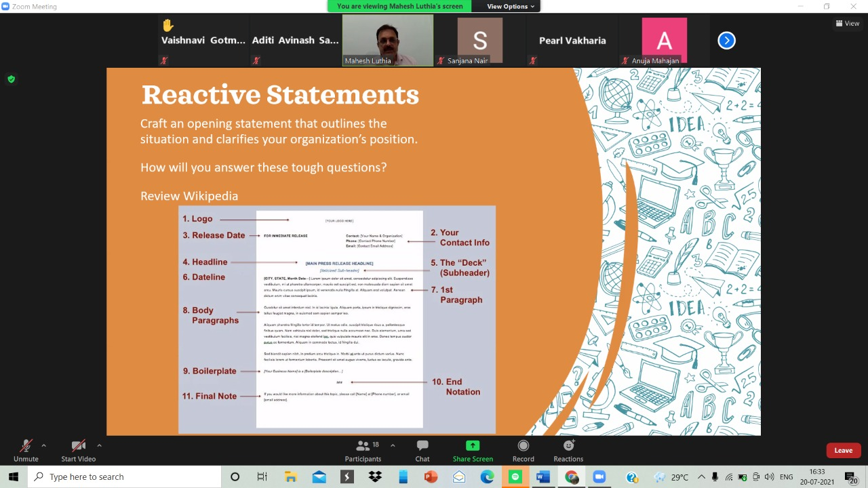This screenshot has height=488, width=868.
Task: Open PowerPoint from the taskbar
Action: 431,476
